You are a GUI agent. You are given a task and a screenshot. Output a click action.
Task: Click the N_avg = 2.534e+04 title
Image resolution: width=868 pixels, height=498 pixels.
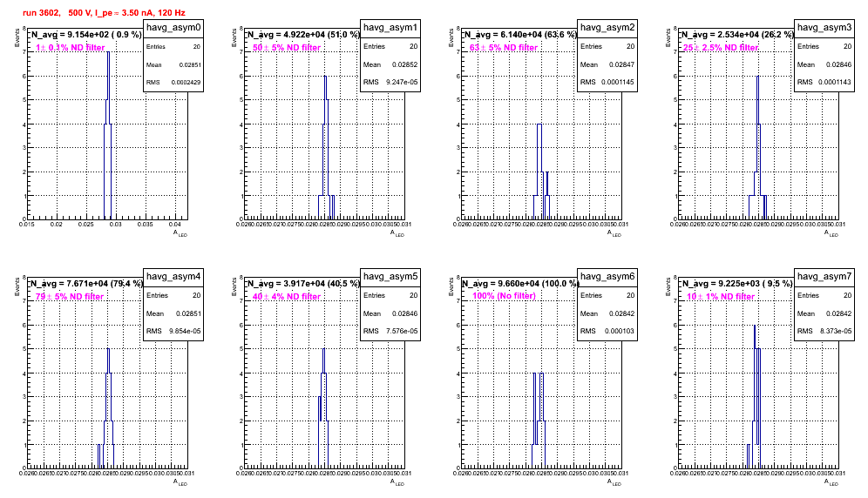pyautogui.click(x=736, y=34)
